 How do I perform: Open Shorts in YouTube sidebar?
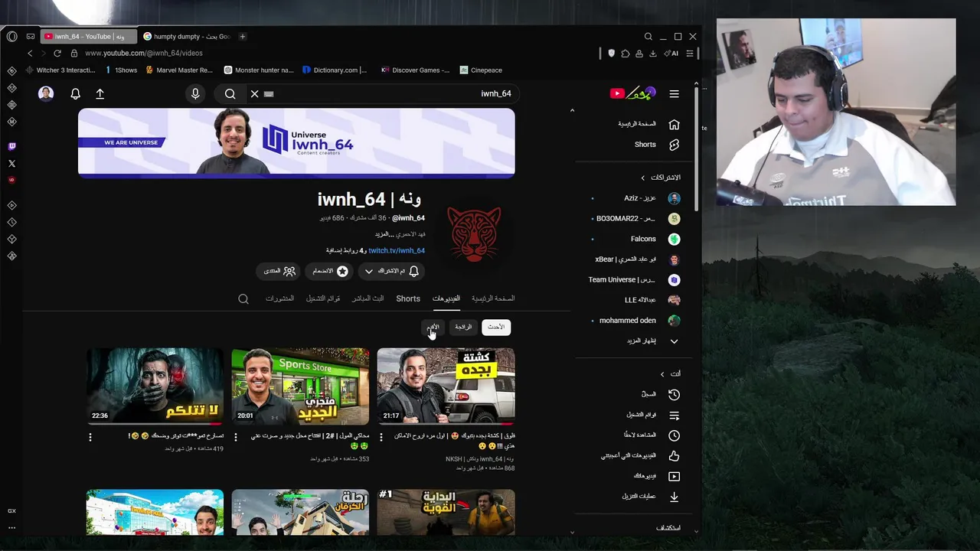[656, 145]
